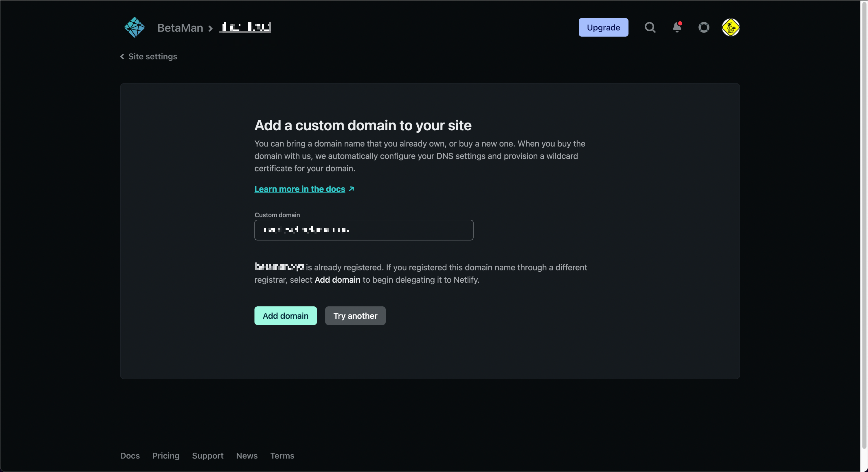Open the BetaMan user avatar menu
This screenshot has height=472, width=868.
click(730, 27)
